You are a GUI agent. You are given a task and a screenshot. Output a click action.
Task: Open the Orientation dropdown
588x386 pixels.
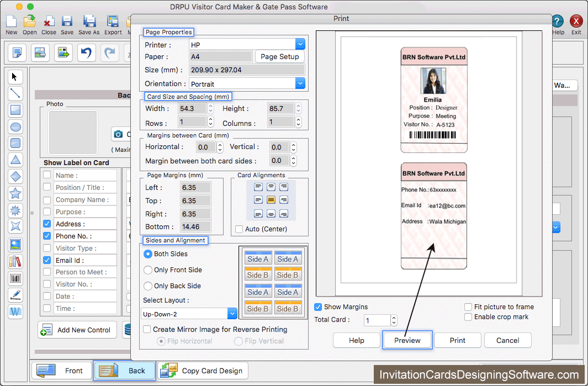[x=300, y=83]
